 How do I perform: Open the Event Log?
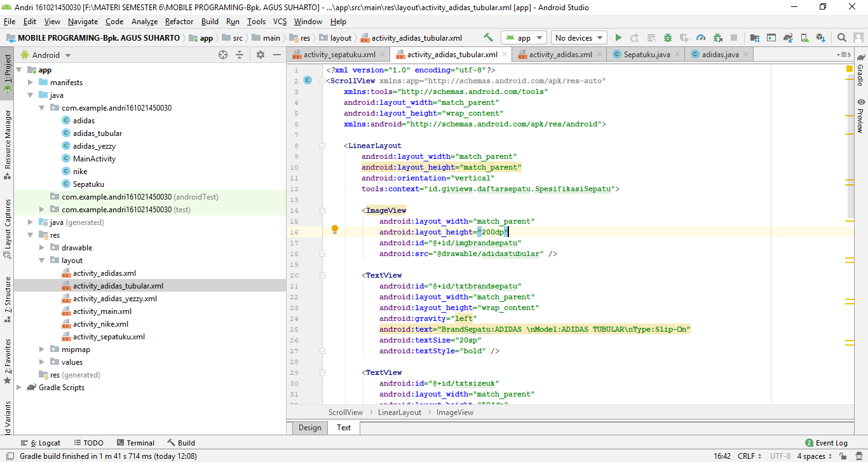(832, 443)
